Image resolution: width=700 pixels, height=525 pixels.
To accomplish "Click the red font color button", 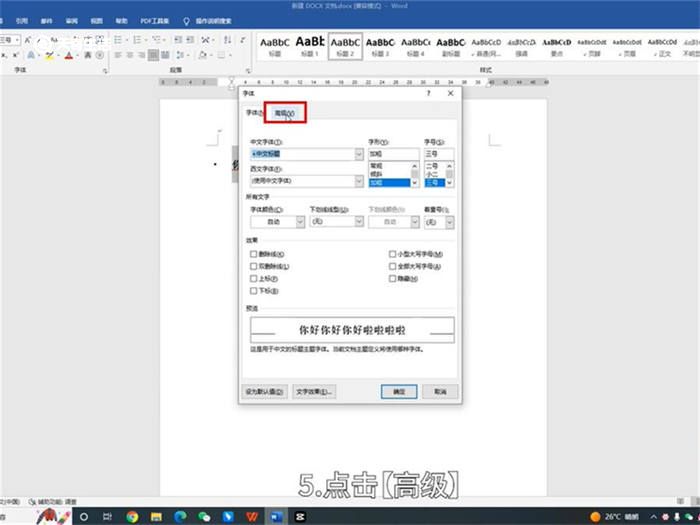I will pyautogui.click(x=69, y=55).
